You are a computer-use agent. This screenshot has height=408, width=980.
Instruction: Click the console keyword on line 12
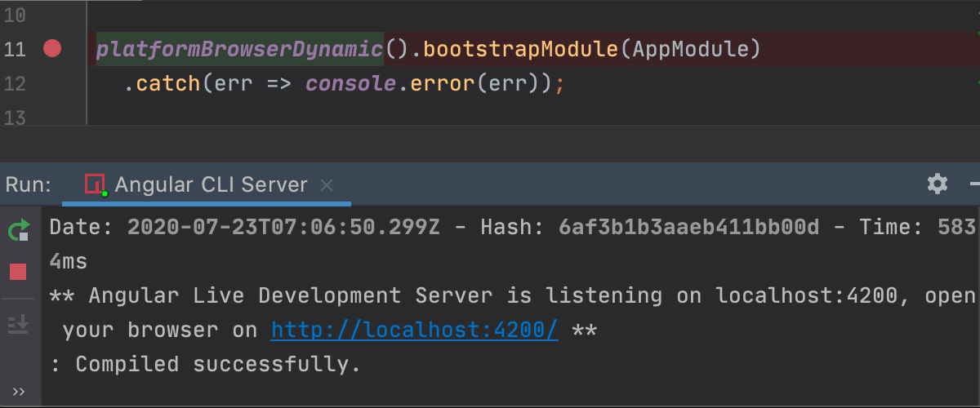pos(350,84)
